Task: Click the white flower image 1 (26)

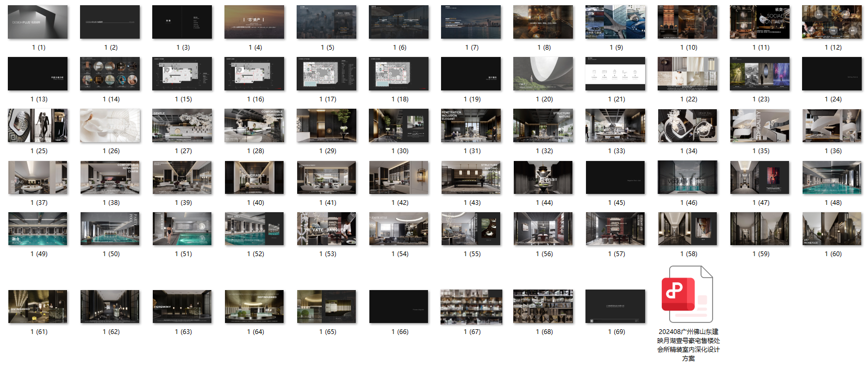Action: [110, 125]
